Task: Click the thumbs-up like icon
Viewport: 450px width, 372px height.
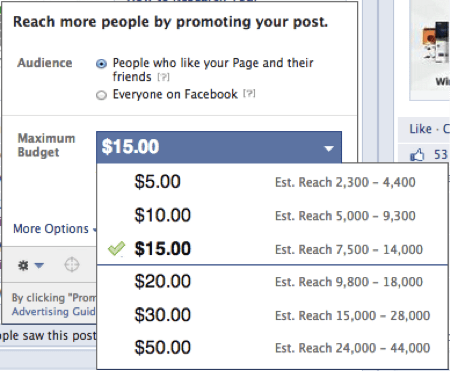Action: pyautogui.click(x=417, y=155)
